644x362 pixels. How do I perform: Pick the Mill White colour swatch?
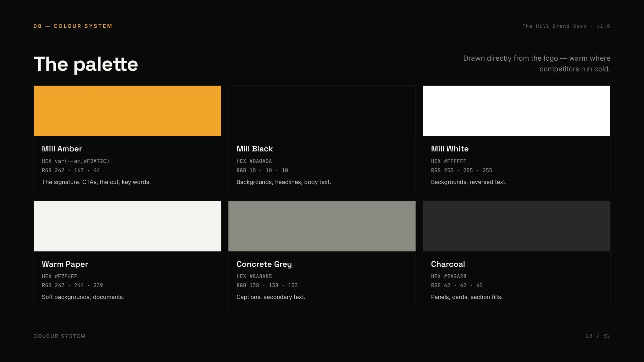pos(516,111)
